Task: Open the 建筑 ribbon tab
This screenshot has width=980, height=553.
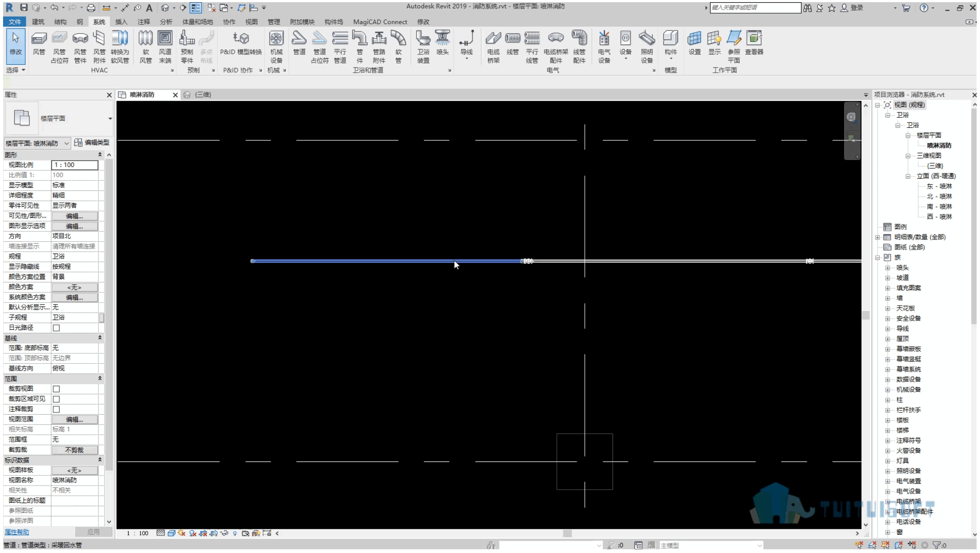Action: [38, 22]
